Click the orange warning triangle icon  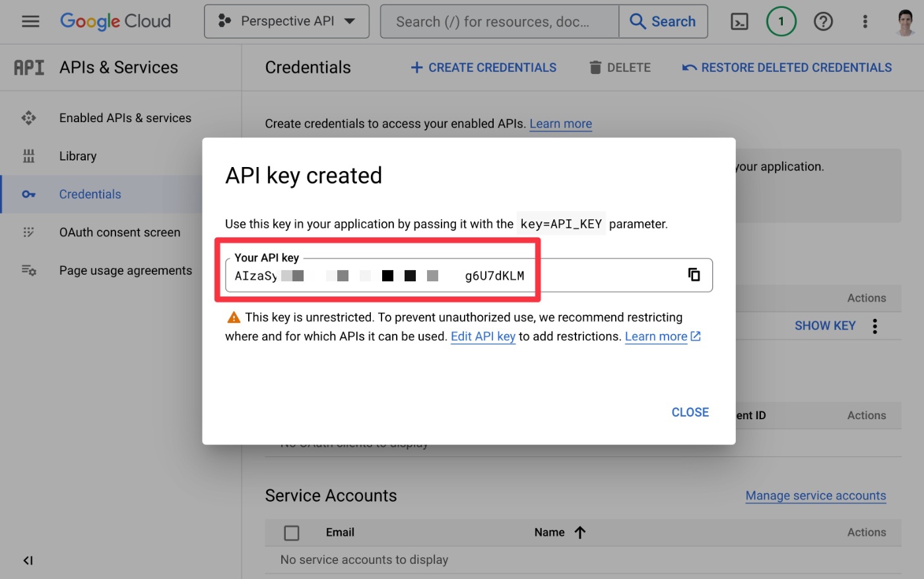(234, 318)
